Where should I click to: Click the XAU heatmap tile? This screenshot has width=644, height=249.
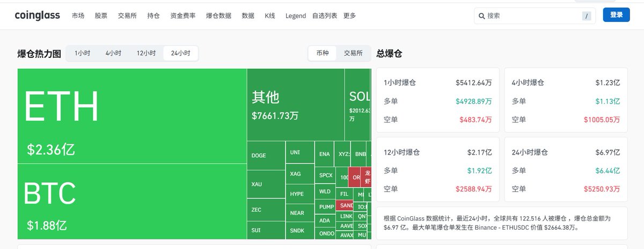coord(266,185)
